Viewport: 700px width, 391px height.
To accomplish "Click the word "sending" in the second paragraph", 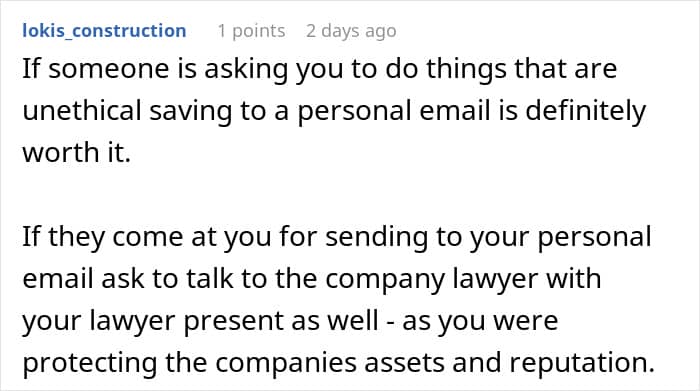I will [376, 237].
